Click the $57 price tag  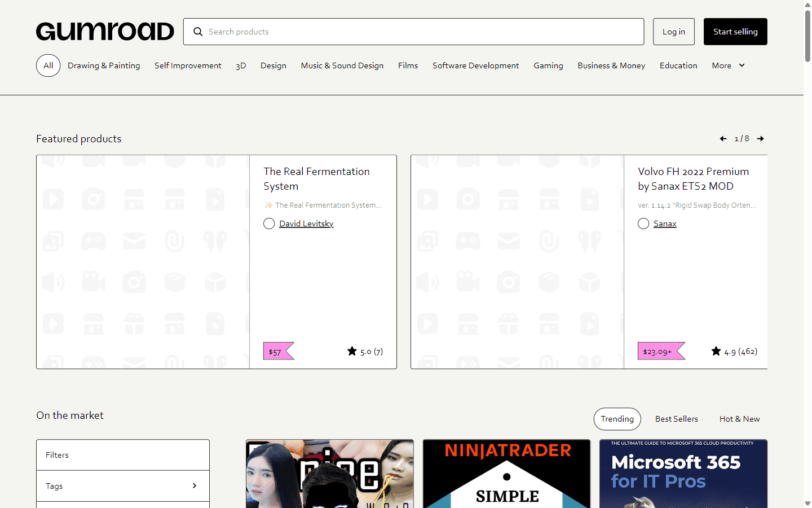point(279,351)
